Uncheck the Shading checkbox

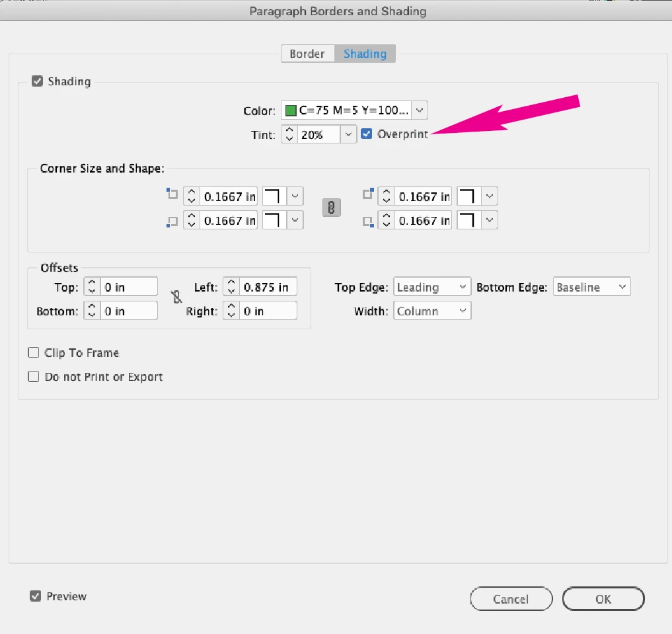coord(37,81)
